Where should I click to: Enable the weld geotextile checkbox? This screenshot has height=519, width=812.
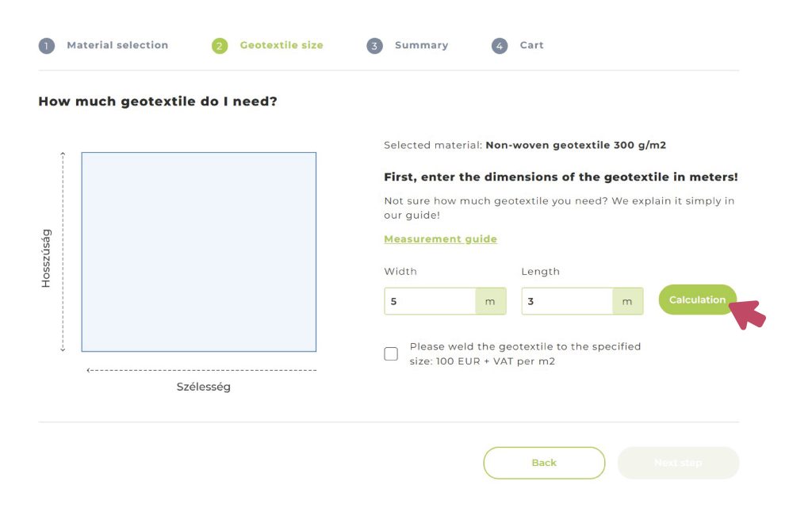click(391, 353)
